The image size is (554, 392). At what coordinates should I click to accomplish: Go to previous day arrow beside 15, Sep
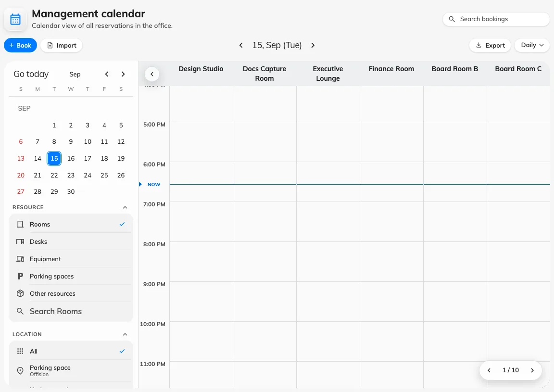pyautogui.click(x=241, y=45)
